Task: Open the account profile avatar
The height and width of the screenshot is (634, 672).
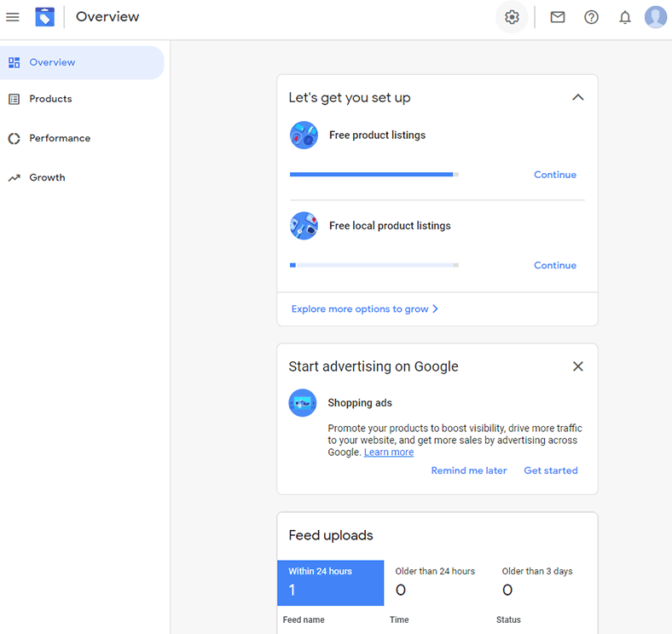Action: (656, 17)
